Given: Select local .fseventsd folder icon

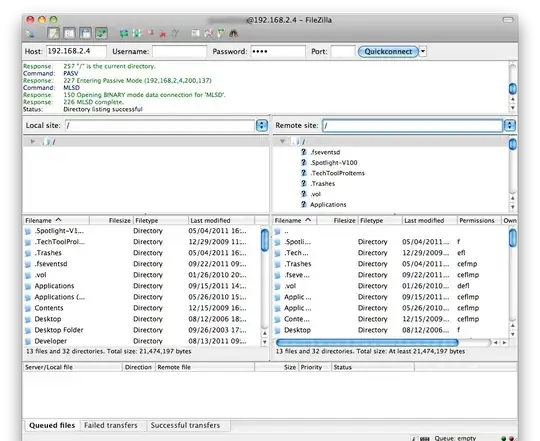Looking at the screenshot, I should point(28,264).
